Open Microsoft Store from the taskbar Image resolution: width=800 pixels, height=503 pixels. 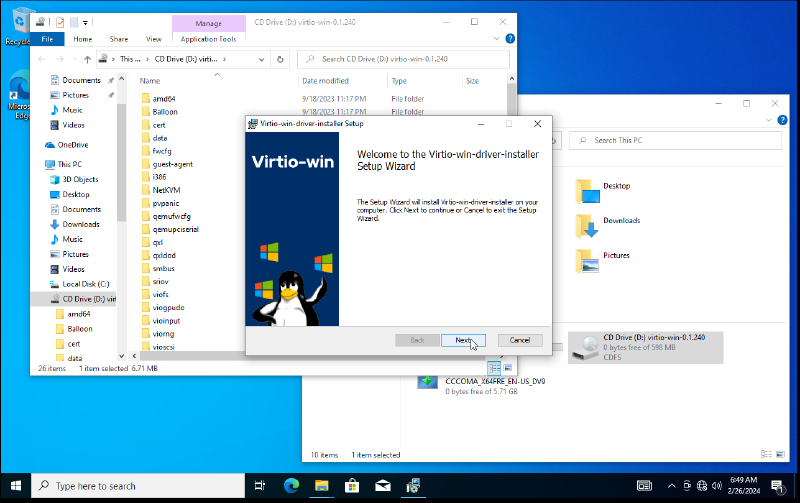tap(352, 486)
